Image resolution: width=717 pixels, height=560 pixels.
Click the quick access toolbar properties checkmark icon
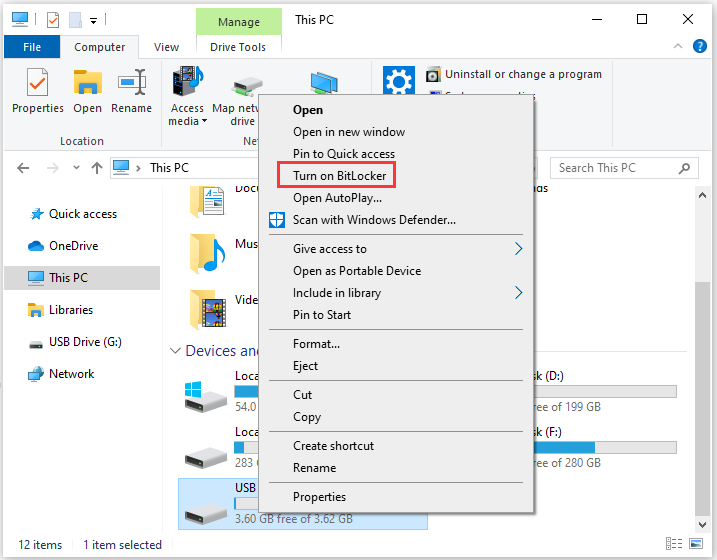(x=53, y=20)
